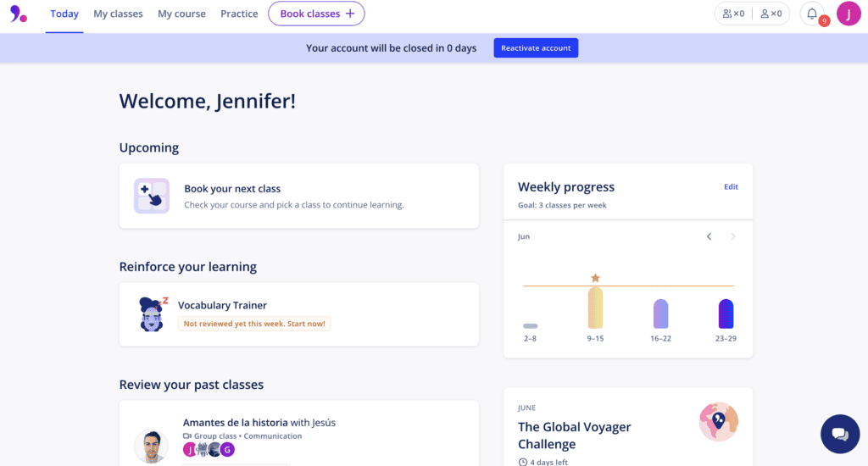The height and width of the screenshot is (466, 868).
Task: Open the chat support bubble
Action: pos(840,434)
